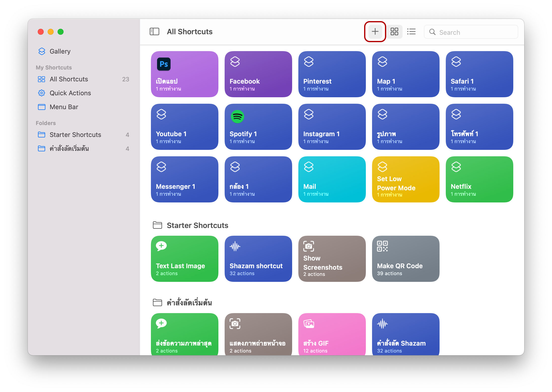The width and height of the screenshot is (552, 392).
Task: Click Starter Shortcuts section header
Action: [197, 225]
